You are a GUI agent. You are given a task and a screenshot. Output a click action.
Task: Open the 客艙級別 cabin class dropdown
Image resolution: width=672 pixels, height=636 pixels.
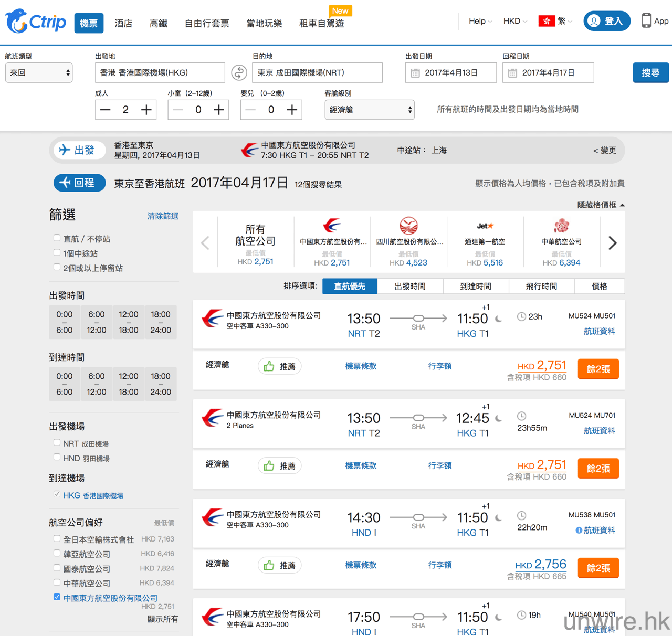[370, 110]
